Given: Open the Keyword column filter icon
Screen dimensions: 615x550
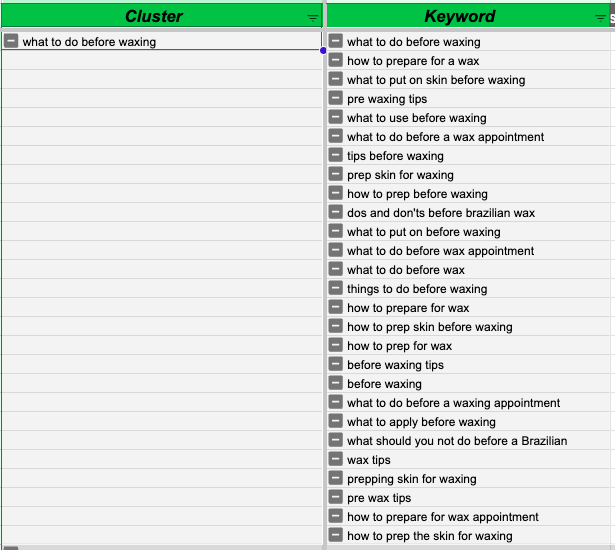Looking at the screenshot, I should point(600,18).
